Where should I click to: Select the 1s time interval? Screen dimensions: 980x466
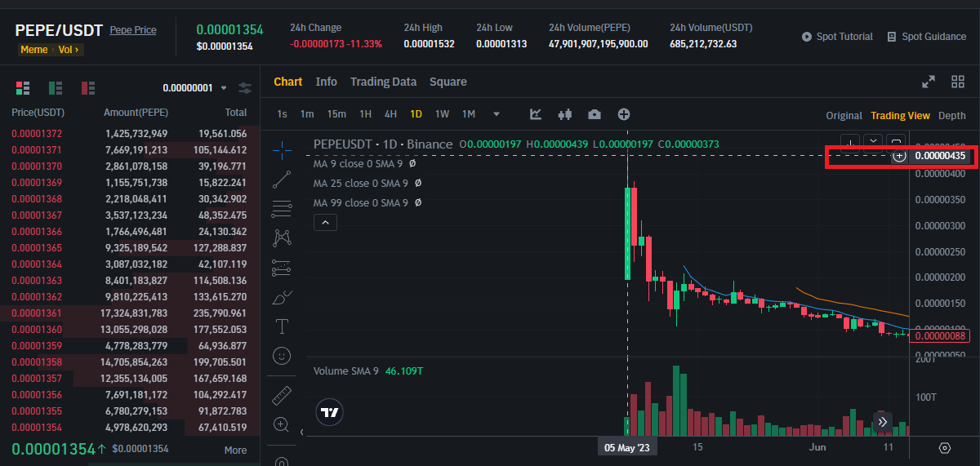click(282, 114)
